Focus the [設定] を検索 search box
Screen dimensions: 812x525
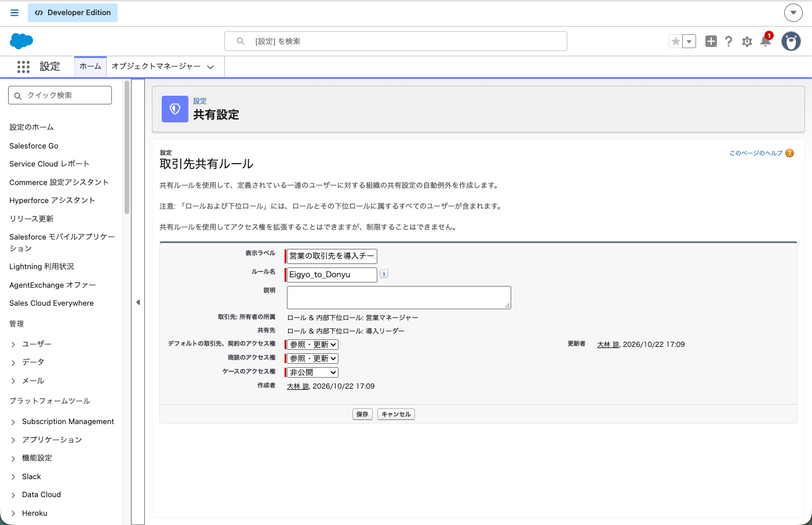click(395, 41)
